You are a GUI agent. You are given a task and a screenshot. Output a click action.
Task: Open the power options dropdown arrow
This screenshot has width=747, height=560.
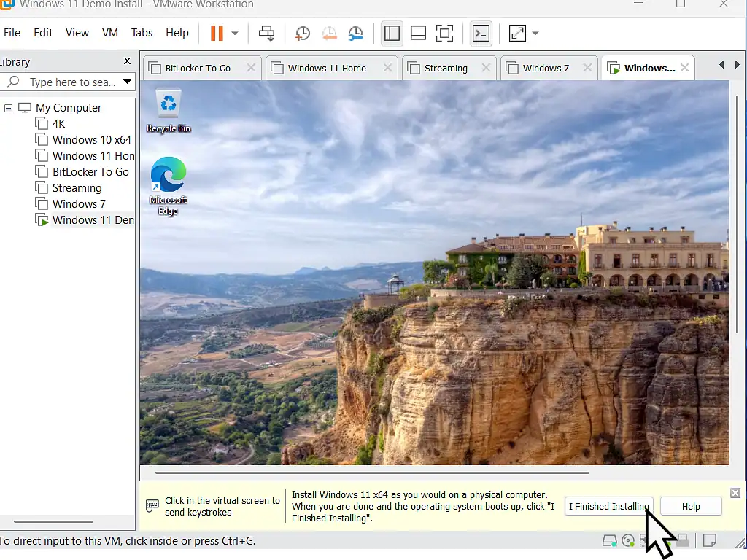click(x=235, y=33)
